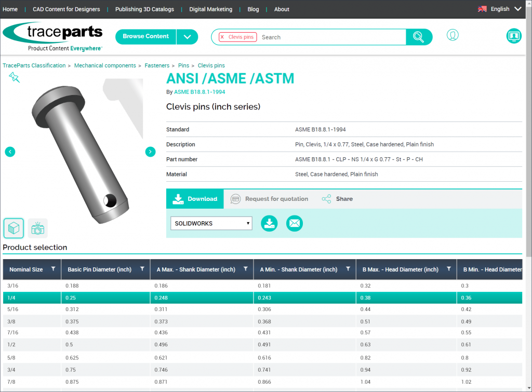The height and width of the screenshot is (392, 532).
Task: Go to Fasteners breadcrumb
Action: coord(157,65)
